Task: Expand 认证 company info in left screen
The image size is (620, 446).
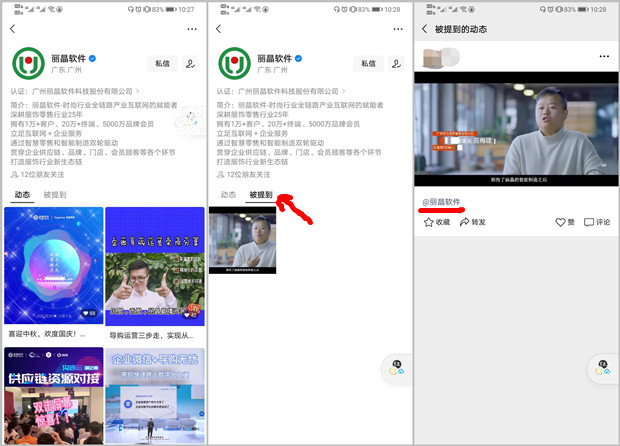Action: pos(75,91)
